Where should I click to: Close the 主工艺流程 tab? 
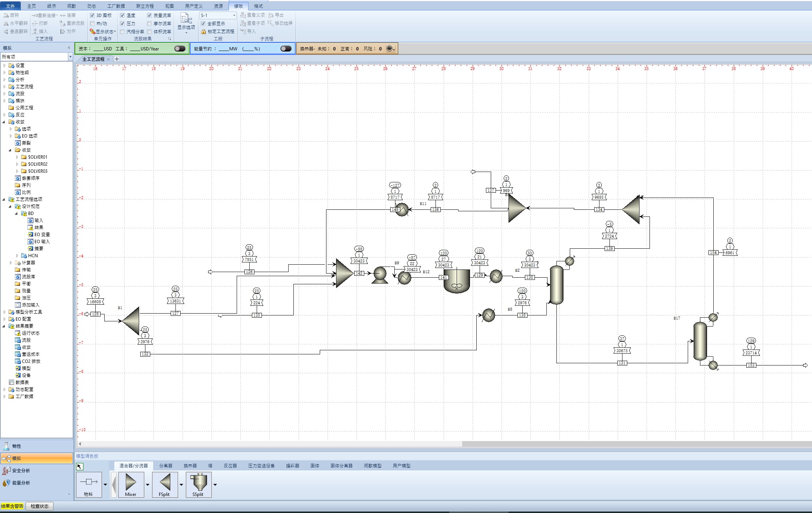[x=108, y=59]
